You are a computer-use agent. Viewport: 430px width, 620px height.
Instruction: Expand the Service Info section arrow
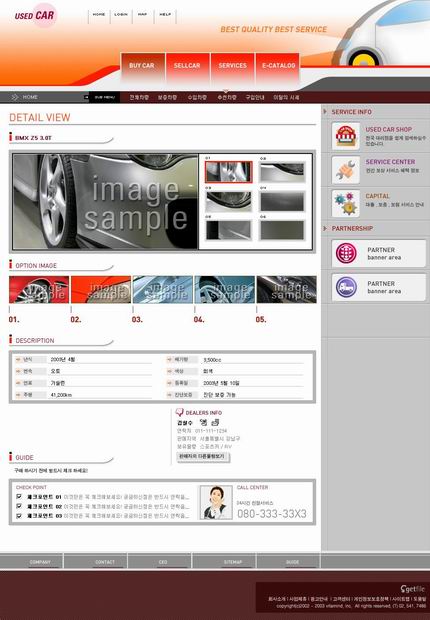point(325,112)
